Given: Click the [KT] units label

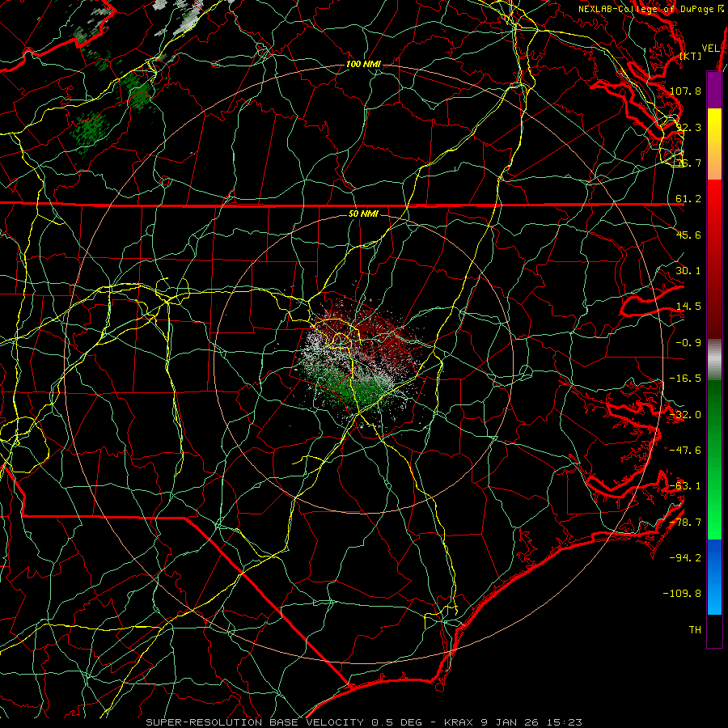Looking at the screenshot, I should [x=691, y=56].
